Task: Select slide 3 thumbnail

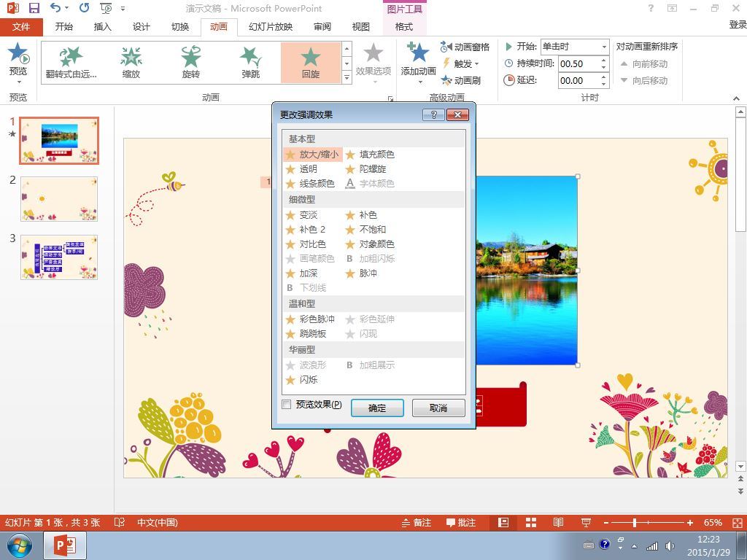Action: click(x=59, y=257)
